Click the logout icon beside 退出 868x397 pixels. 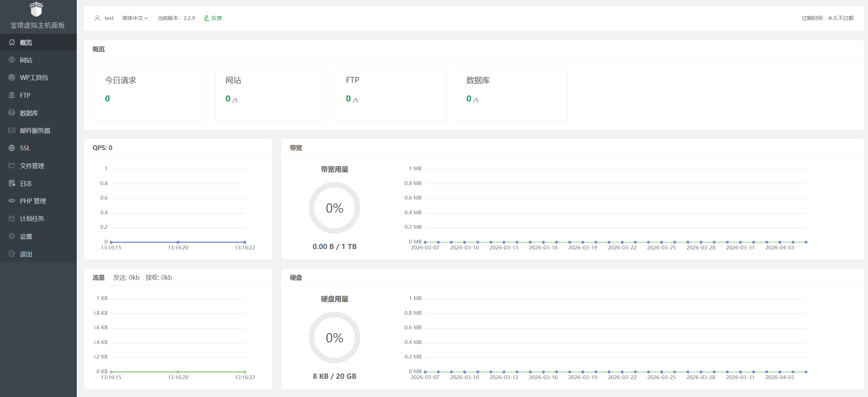[x=12, y=254]
